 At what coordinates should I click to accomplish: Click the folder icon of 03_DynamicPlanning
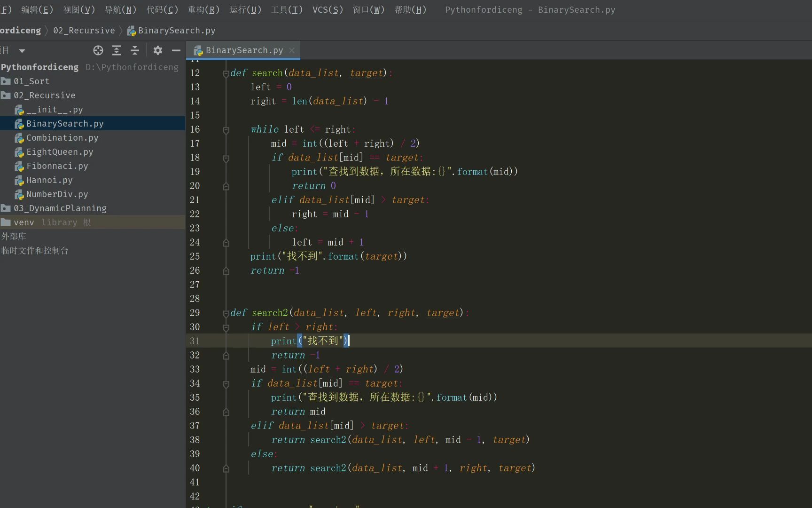[6, 208]
